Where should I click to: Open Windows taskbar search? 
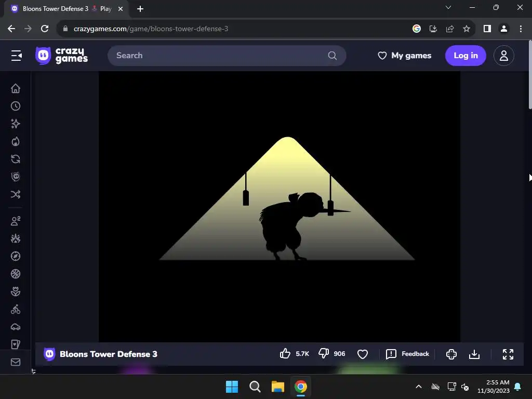255,387
